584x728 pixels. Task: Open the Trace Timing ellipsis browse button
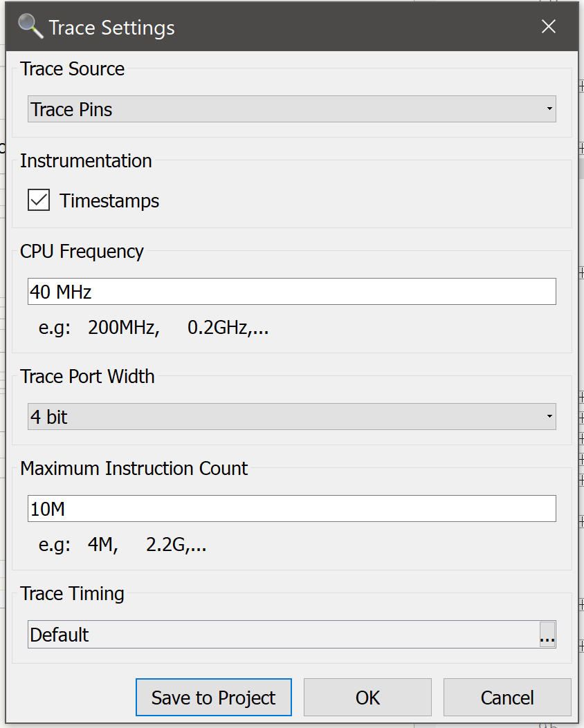547,635
